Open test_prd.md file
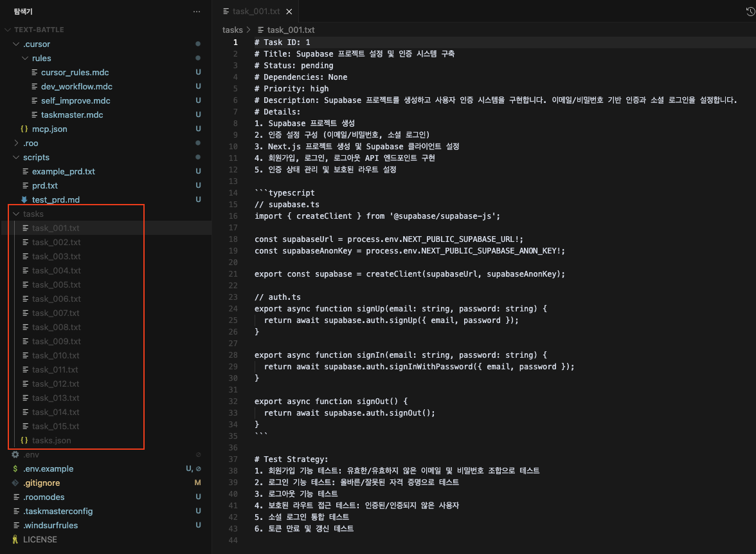 tap(56, 199)
